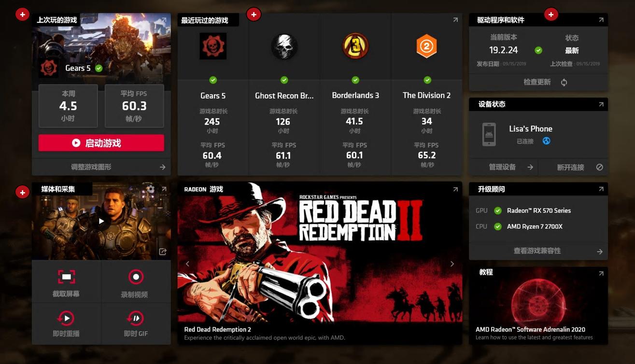Expand the 设备状态 panel via corner arrow

tap(601, 104)
